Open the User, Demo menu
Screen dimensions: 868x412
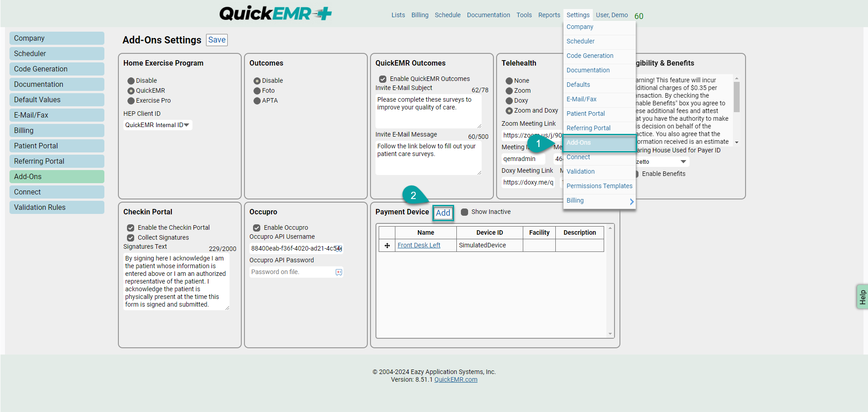click(x=612, y=15)
